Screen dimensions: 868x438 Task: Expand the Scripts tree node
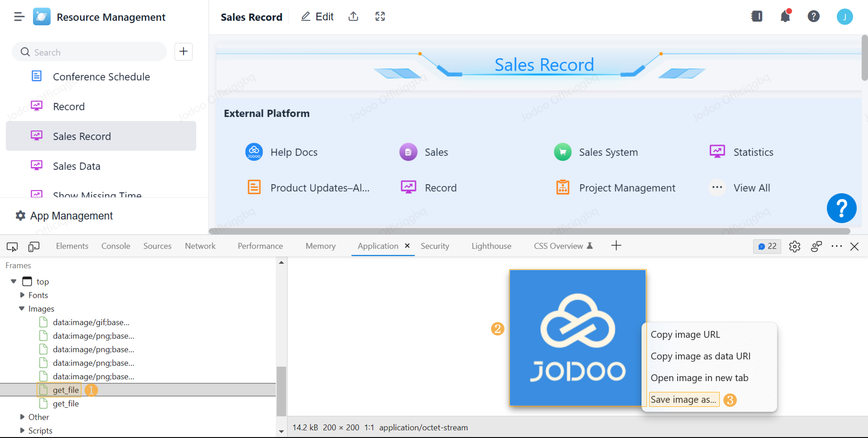pos(22,430)
